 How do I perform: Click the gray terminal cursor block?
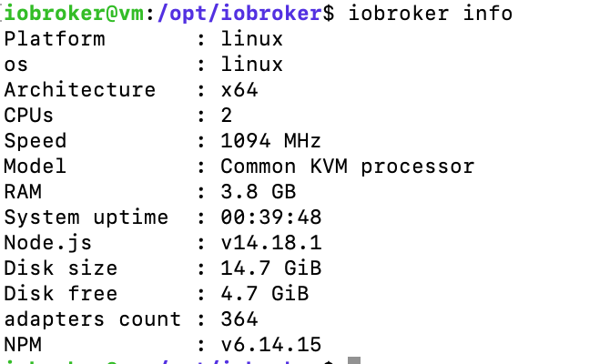(354, 360)
